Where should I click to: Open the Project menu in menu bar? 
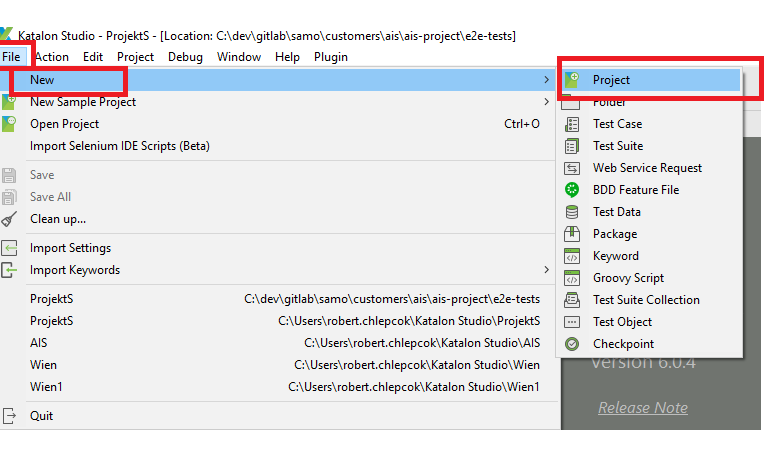pos(136,57)
